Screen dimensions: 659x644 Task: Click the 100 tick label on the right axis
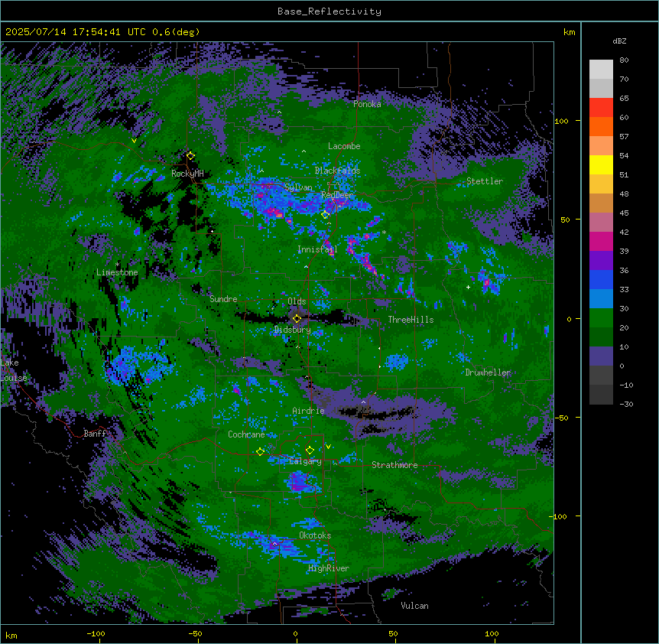click(561, 121)
